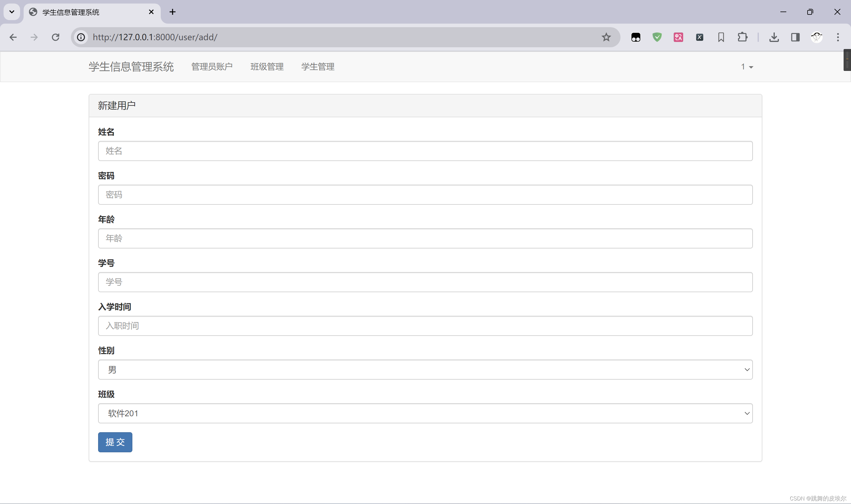Open the 班级管理 nav item
Image resolution: width=851 pixels, height=504 pixels.
point(267,66)
